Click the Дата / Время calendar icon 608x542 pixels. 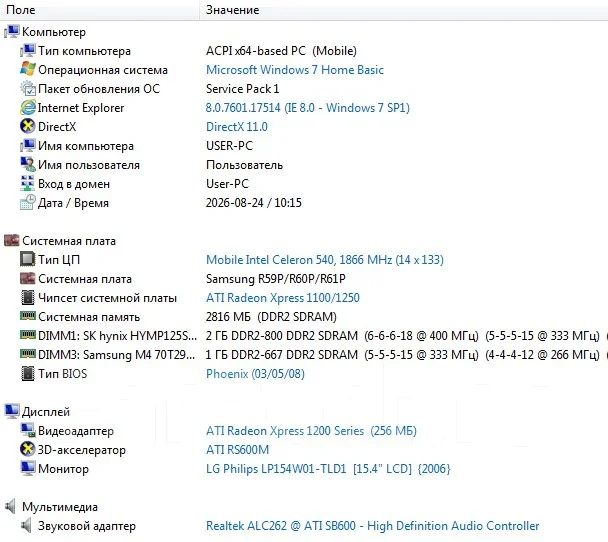point(28,202)
